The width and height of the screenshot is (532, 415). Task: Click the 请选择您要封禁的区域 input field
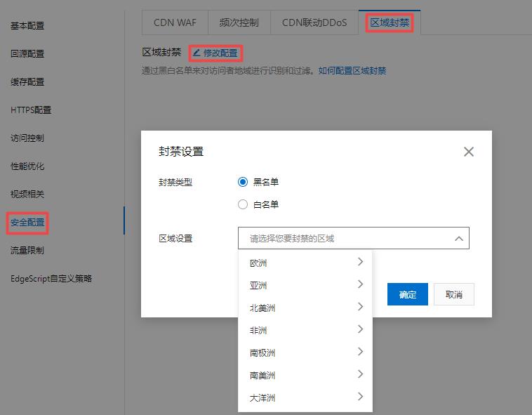tap(354, 238)
